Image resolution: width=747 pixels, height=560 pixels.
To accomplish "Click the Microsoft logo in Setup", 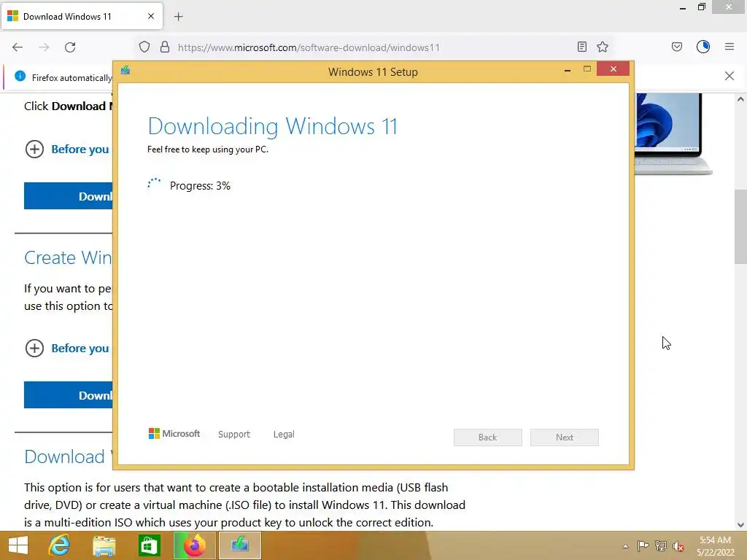I will click(174, 434).
